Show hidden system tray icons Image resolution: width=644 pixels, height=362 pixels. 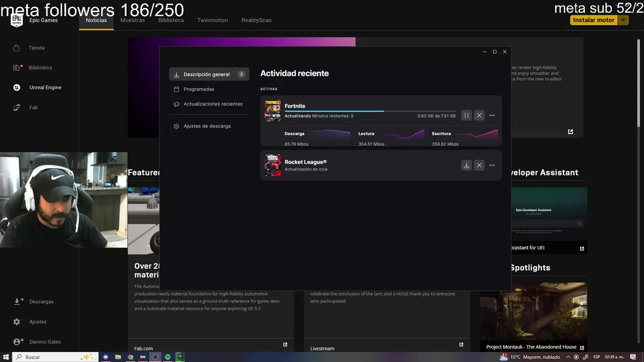[x=568, y=357]
